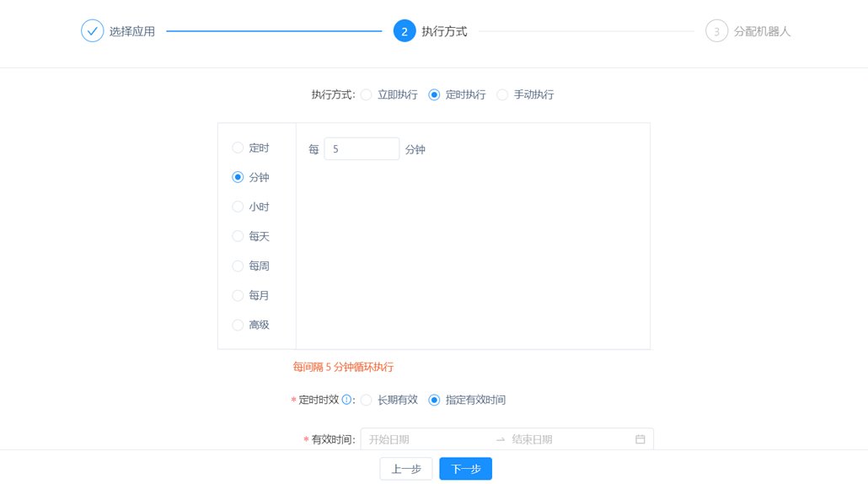Click the completed step checkmark icon

(92, 31)
